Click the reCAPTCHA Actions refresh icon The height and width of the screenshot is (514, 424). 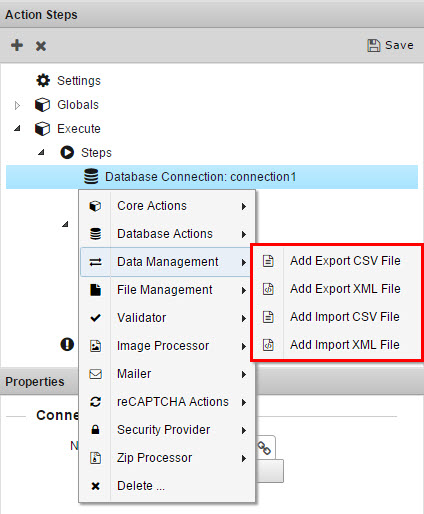pos(96,402)
